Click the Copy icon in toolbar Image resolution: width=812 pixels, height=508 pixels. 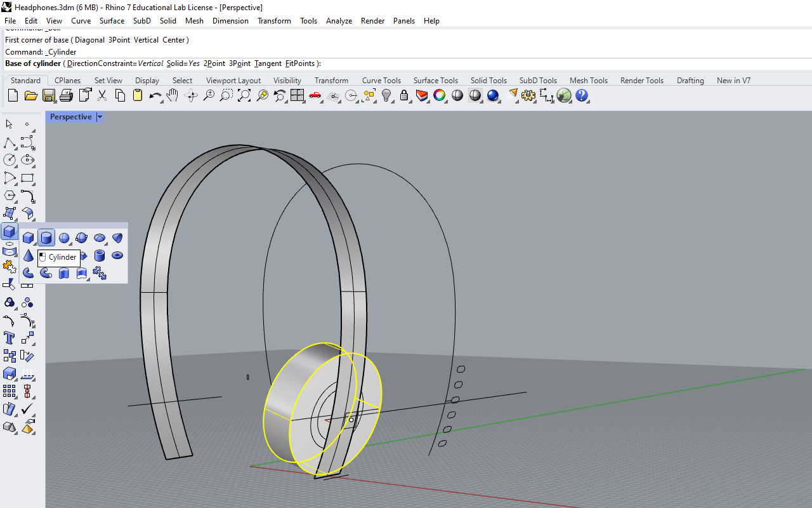120,96
